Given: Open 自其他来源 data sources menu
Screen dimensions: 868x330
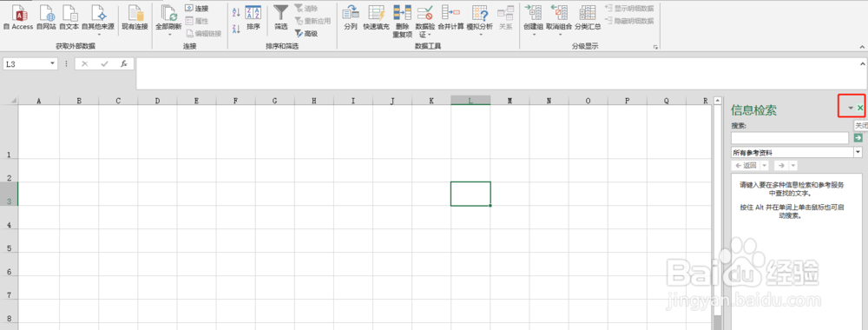Looking at the screenshot, I should [x=98, y=20].
